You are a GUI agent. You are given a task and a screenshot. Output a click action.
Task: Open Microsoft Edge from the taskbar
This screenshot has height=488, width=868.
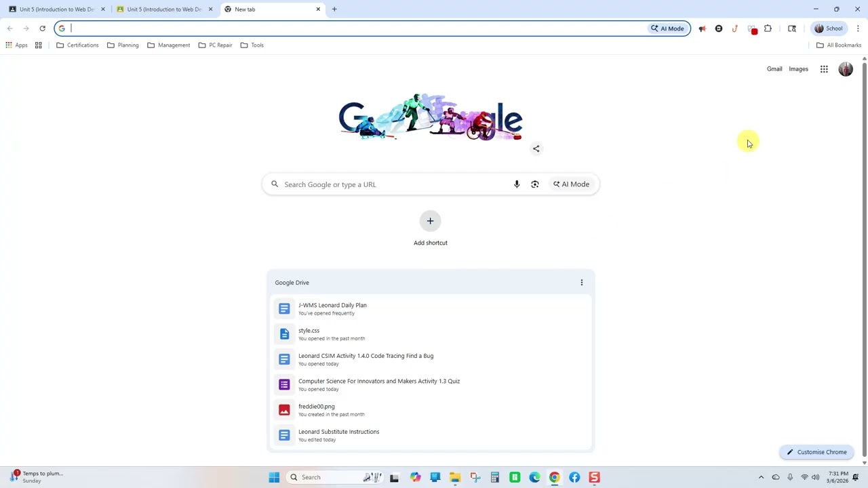[535, 477]
